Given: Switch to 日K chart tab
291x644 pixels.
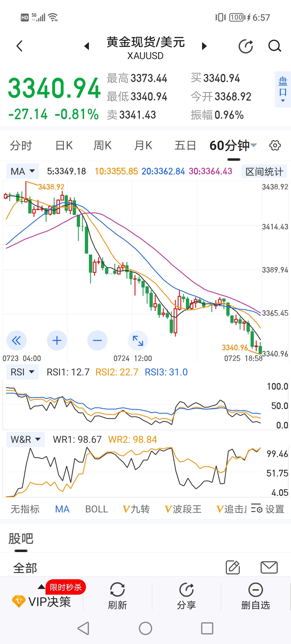Looking at the screenshot, I should click(x=64, y=146).
